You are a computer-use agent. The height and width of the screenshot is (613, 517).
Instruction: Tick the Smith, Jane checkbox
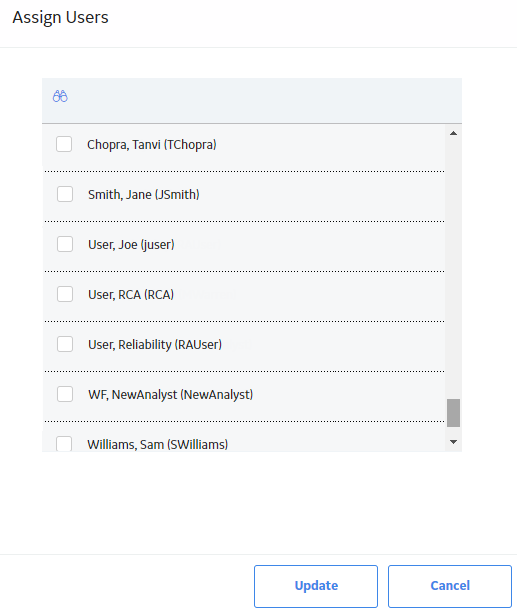tap(65, 194)
